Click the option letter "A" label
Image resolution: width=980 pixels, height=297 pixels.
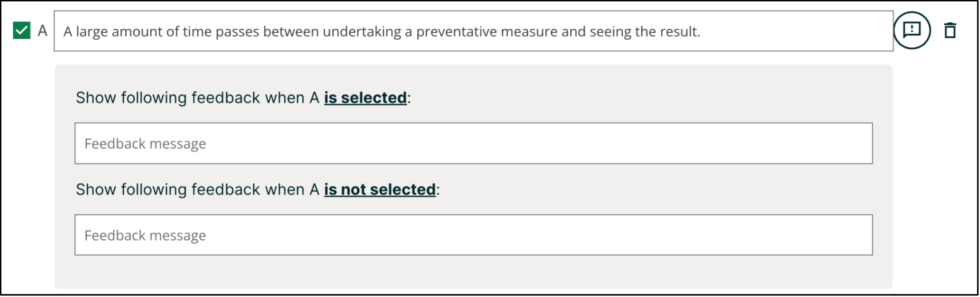(42, 31)
